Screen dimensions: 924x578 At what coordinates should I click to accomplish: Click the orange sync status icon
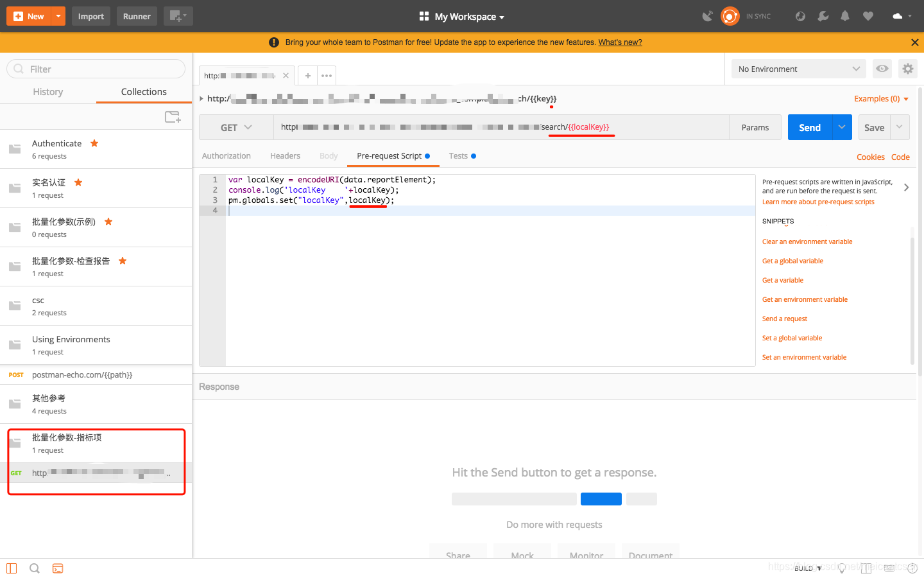[730, 16]
